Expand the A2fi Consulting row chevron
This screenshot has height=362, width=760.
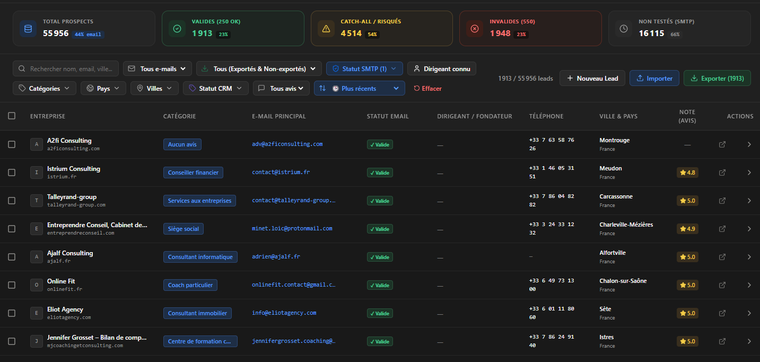pos(749,144)
